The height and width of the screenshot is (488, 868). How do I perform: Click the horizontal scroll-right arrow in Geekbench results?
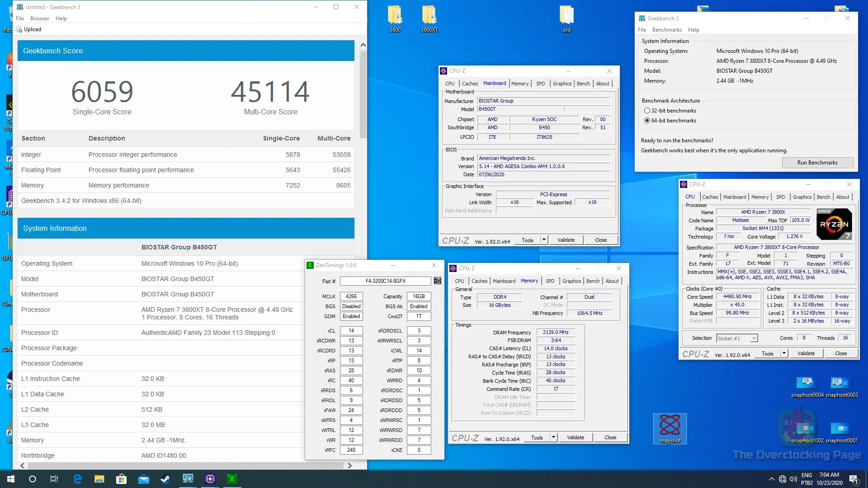point(349,465)
